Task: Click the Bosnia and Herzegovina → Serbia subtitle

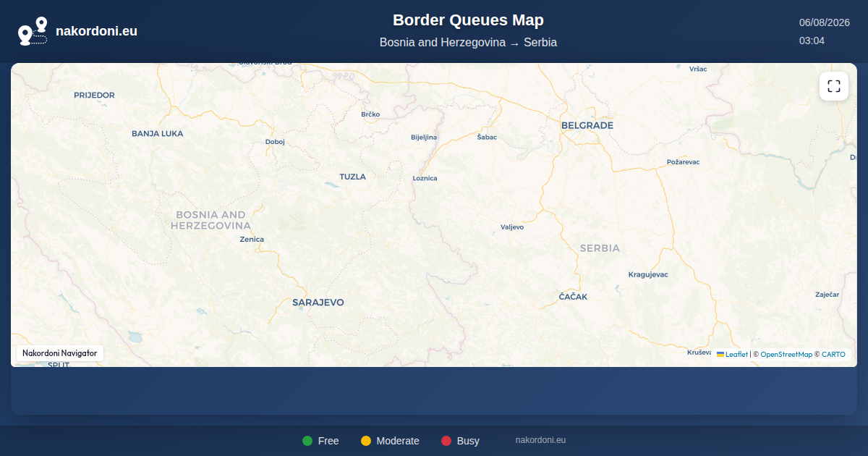Action: point(468,42)
